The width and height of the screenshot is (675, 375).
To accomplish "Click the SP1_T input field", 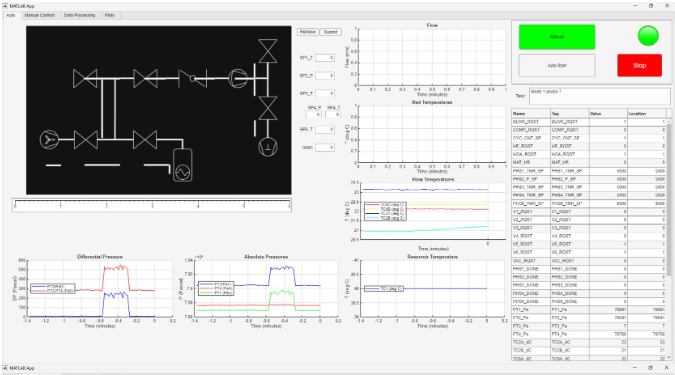I will pyautogui.click(x=325, y=58).
